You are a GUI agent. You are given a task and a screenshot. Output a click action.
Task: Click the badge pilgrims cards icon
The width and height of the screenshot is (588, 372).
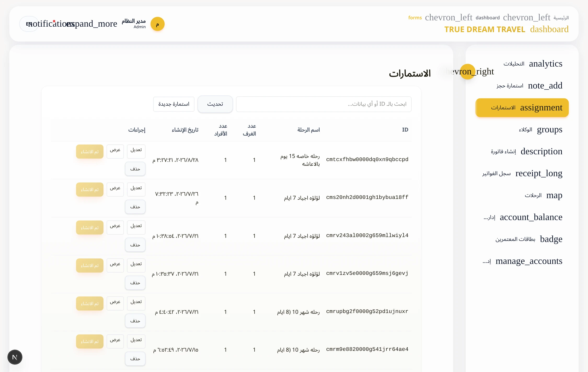[551, 239]
